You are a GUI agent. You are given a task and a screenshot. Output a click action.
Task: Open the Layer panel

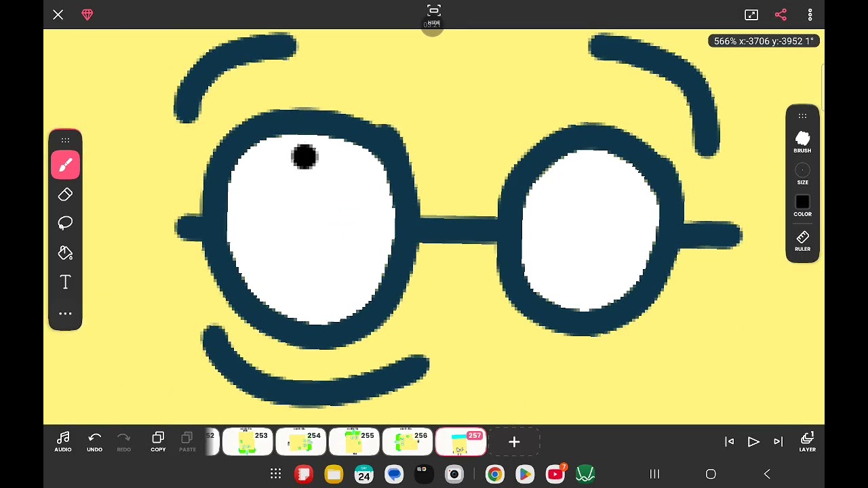tap(807, 442)
